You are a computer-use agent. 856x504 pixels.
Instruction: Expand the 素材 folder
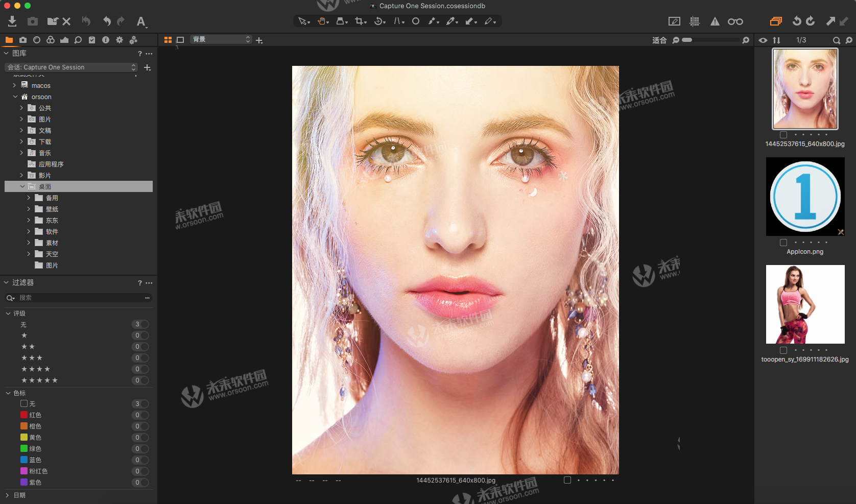pyautogui.click(x=29, y=243)
